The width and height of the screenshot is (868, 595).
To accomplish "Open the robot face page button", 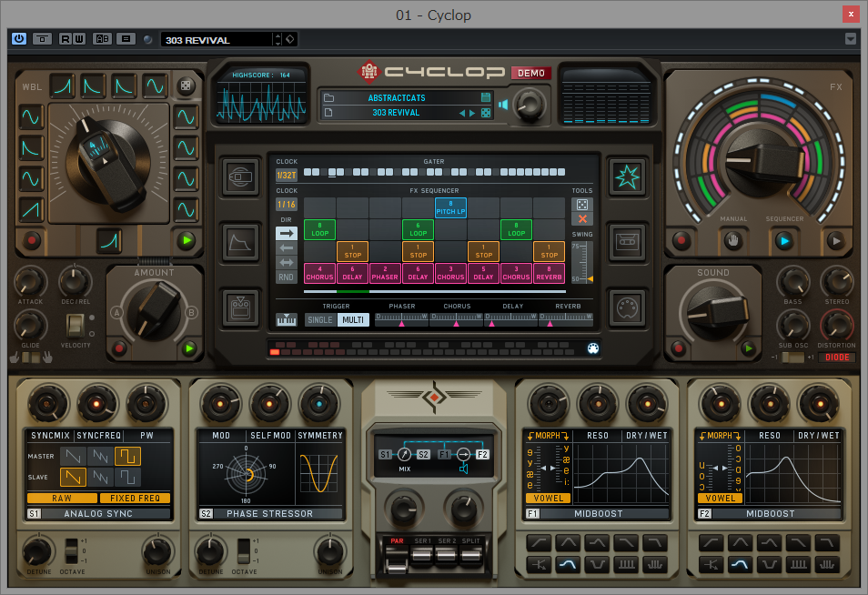I will [240, 308].
